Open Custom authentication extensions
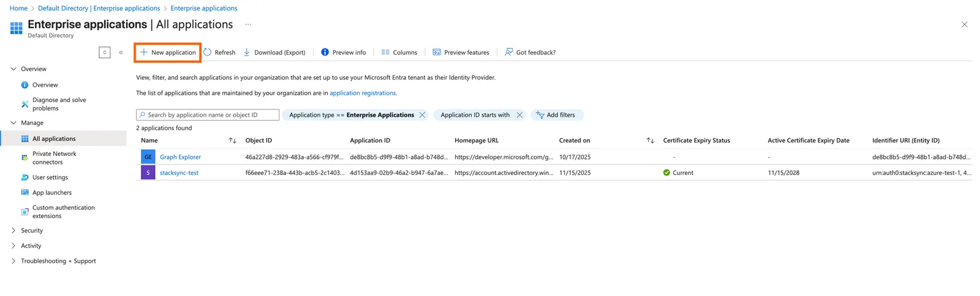 pos(63,212)
